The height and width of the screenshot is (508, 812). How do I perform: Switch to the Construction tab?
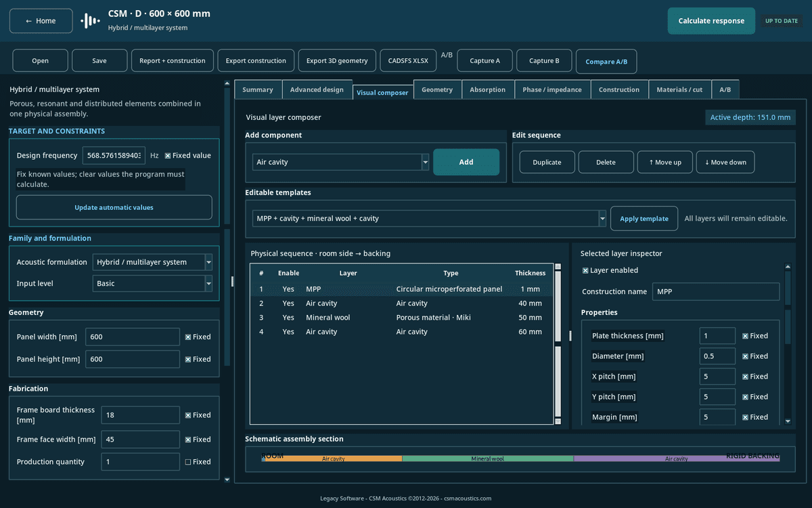[x=619, y=89]
